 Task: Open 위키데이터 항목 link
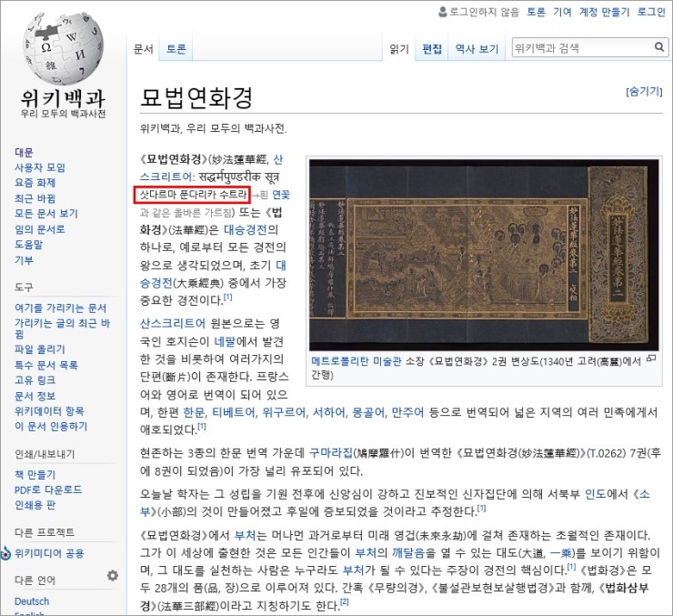point(49,410)
